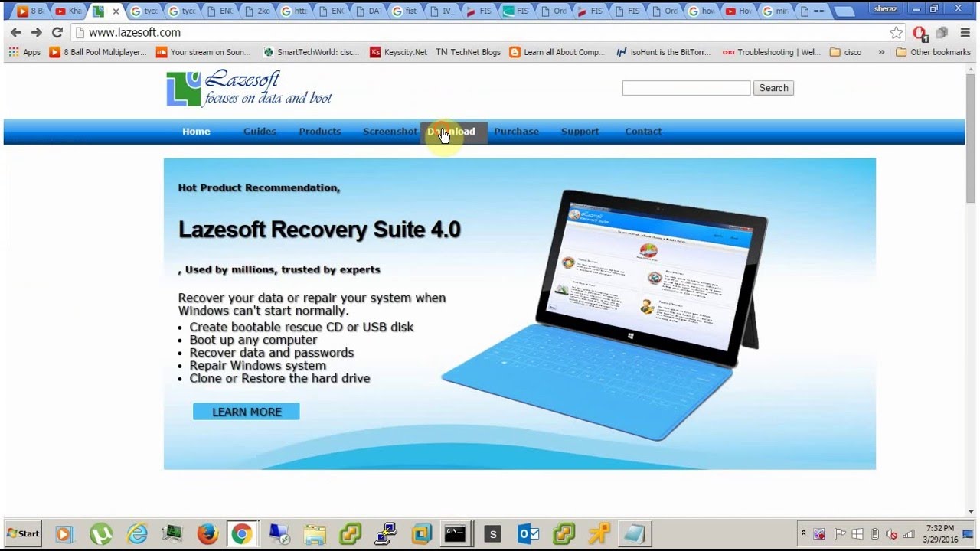This screenshot has height=551, width=980.
Task: Click the scrollbar down arrow
Action: [x=971, y=511]
